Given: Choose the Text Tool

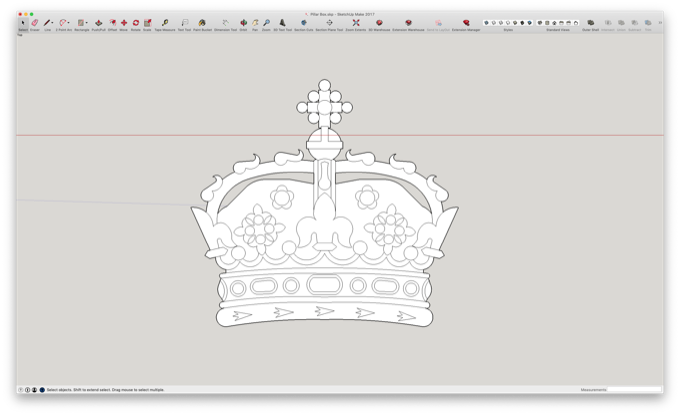Looking at the screenshot, I should click(185, 23).
